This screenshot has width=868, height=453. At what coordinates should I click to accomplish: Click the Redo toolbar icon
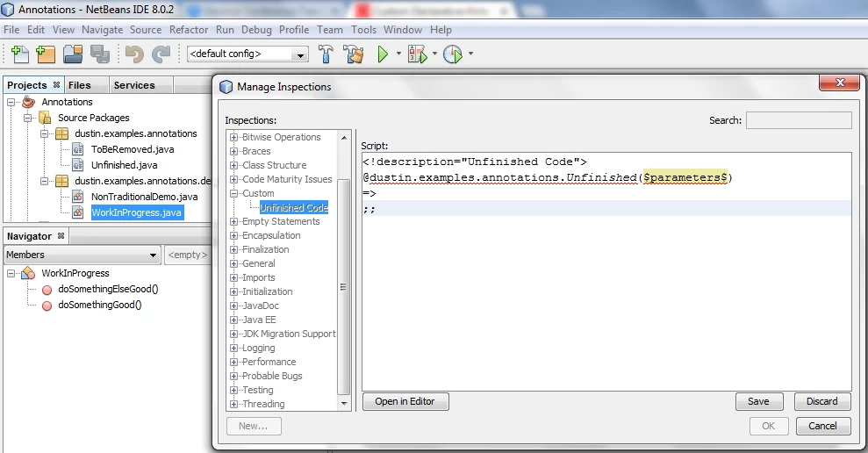[161, 54]
